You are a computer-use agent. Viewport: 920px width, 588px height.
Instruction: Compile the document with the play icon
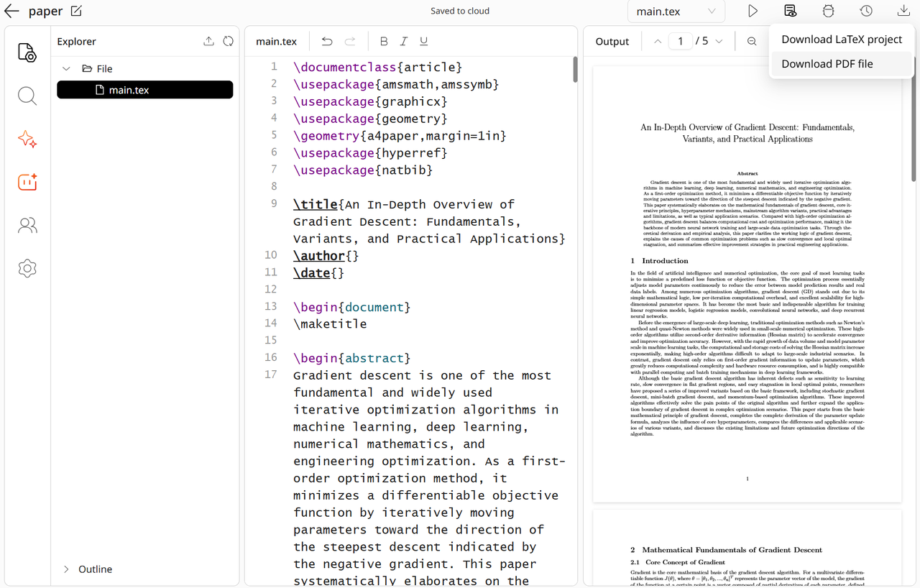click(753, 11)
